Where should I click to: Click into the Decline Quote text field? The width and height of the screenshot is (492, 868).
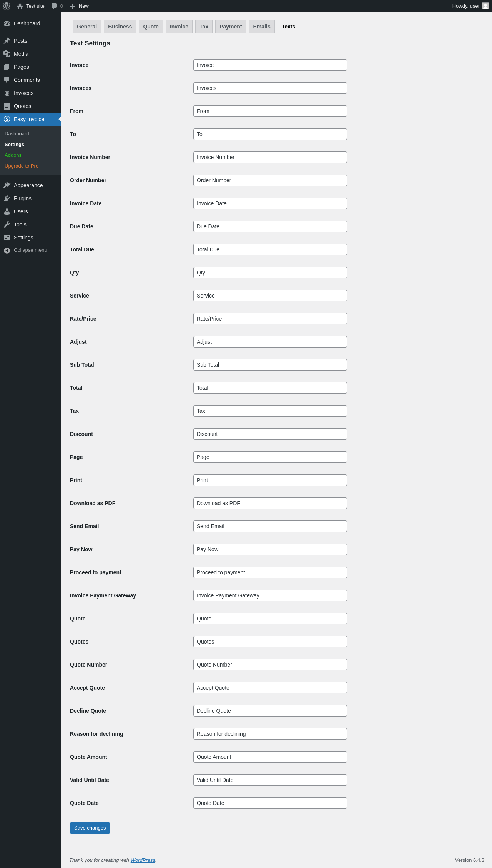(270, 711)
